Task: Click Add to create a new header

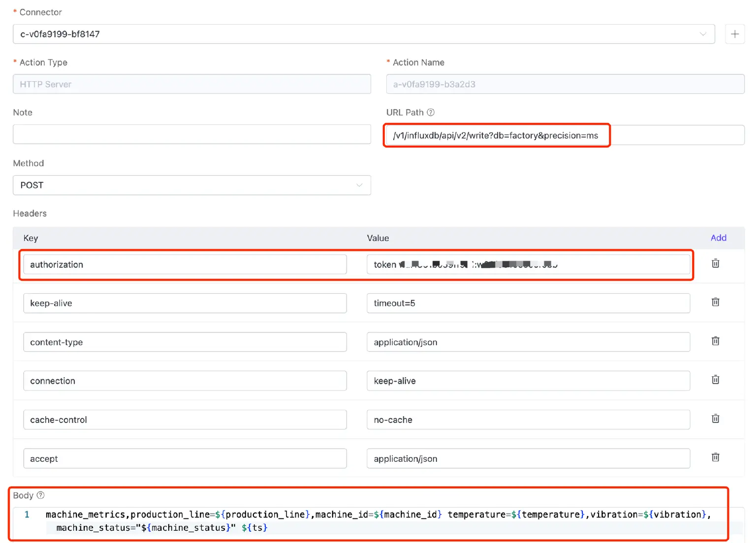Action: [718, 238]
